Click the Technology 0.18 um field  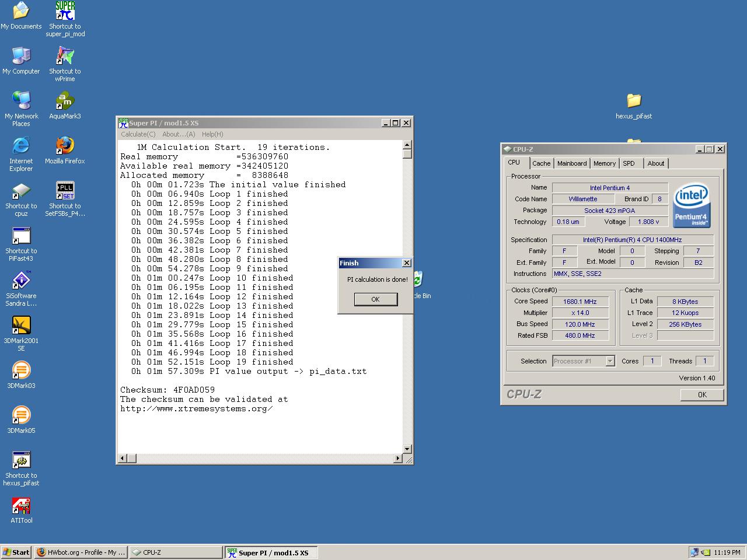[568, 222]
